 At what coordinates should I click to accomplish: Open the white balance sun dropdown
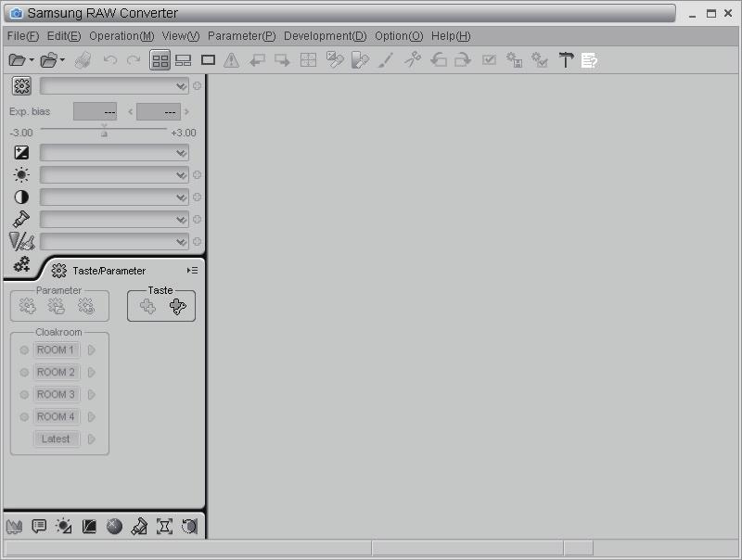click(114, 174)
